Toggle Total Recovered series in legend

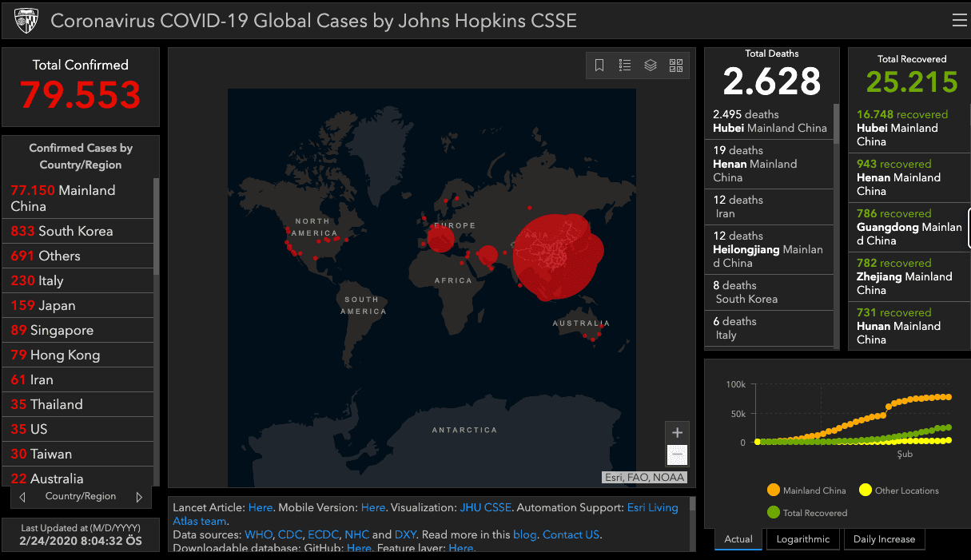click(x=807, y=513)
